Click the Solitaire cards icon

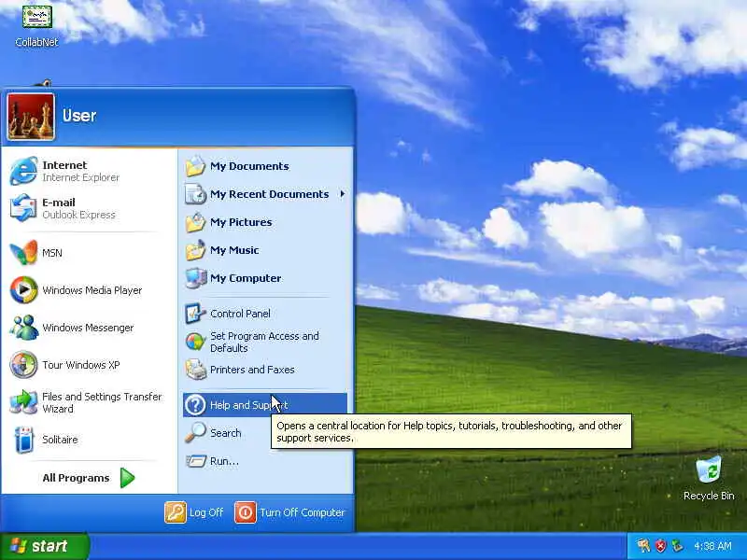pos(23,439)
